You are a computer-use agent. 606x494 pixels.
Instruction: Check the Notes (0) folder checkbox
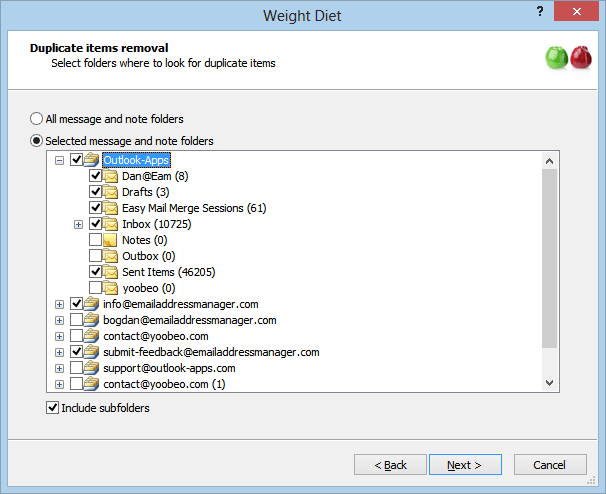[x=96, y=240]
